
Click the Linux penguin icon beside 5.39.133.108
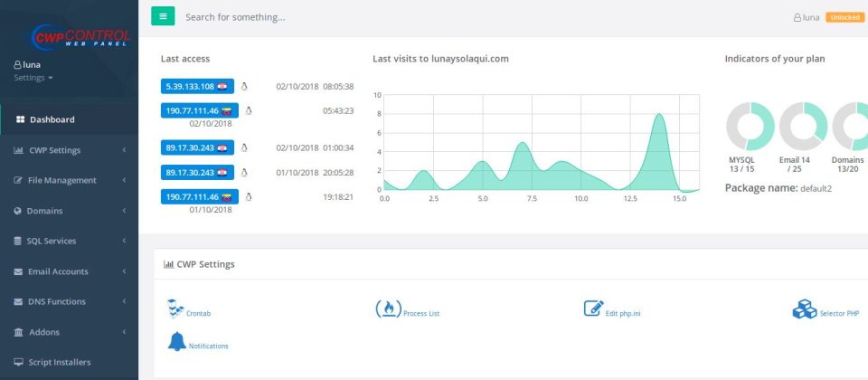(244, 87)
